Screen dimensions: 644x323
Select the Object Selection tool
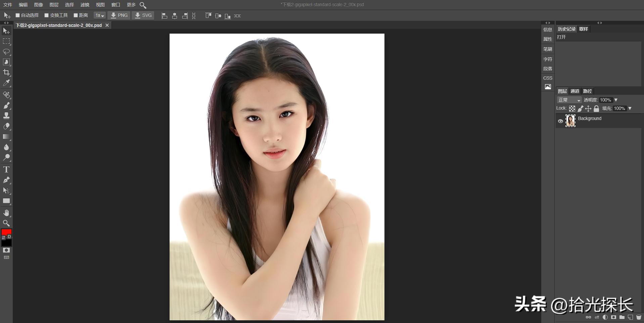pos(6,62)
